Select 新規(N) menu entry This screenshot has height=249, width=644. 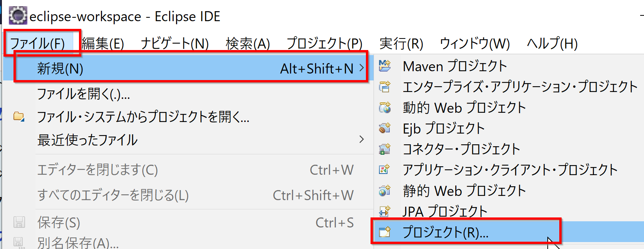pyautogui.click(x=188, y=68)
